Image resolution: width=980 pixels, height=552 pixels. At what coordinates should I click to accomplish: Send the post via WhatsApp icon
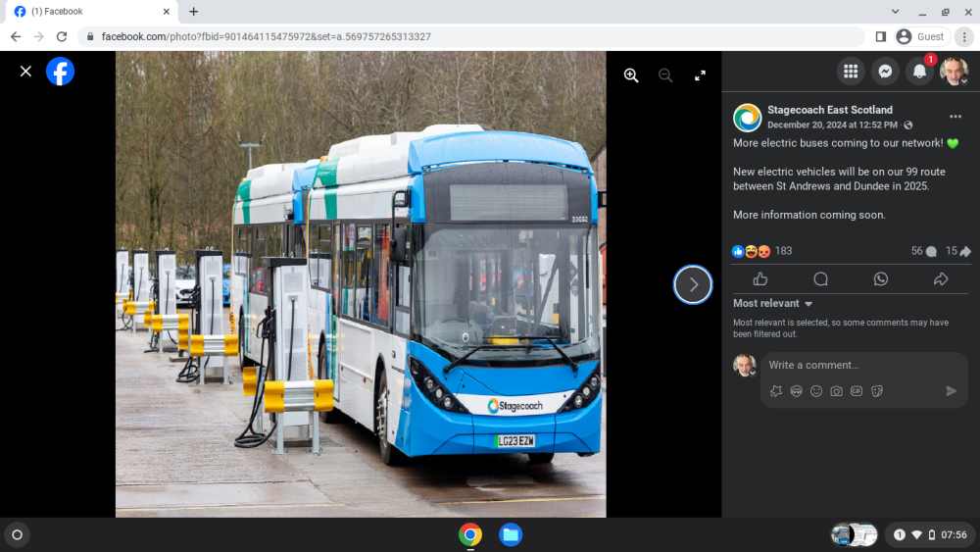pos(881,279)
